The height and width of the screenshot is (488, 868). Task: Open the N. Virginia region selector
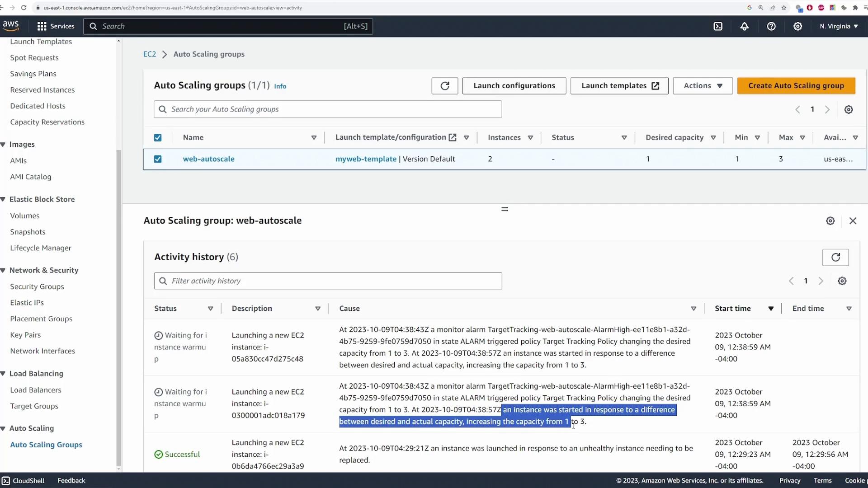point(839,26)
